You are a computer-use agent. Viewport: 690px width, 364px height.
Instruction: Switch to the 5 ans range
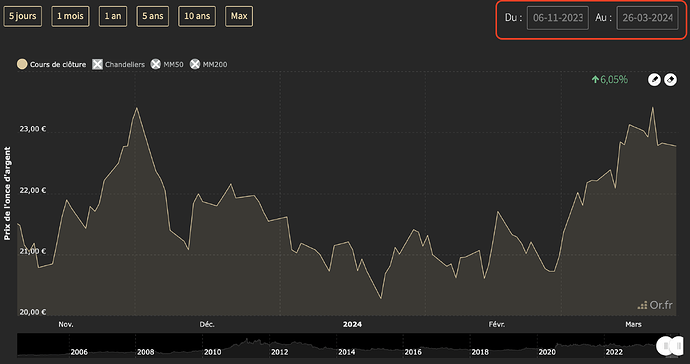pyautogui.click(x=153, y=16)
